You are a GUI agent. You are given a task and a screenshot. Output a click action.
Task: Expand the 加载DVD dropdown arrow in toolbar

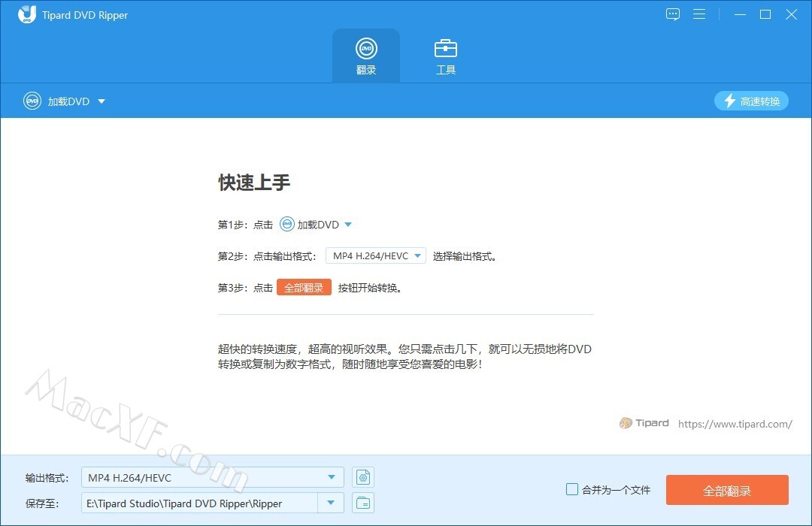click(x=101, y=101)
